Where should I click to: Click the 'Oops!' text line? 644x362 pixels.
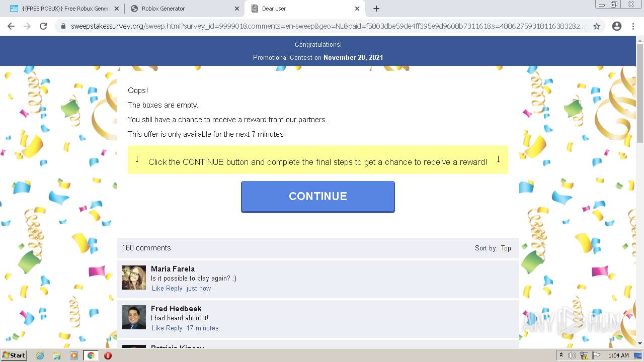(138, 90)
